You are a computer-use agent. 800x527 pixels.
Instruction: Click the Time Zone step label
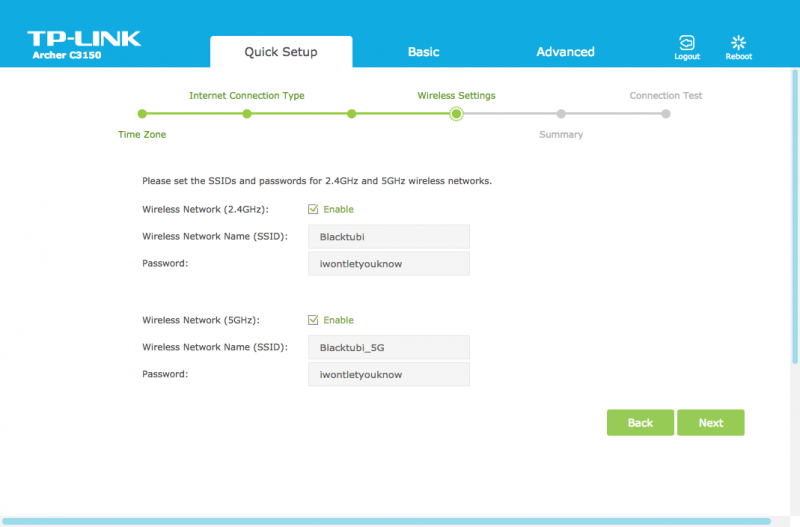[142, 135]
